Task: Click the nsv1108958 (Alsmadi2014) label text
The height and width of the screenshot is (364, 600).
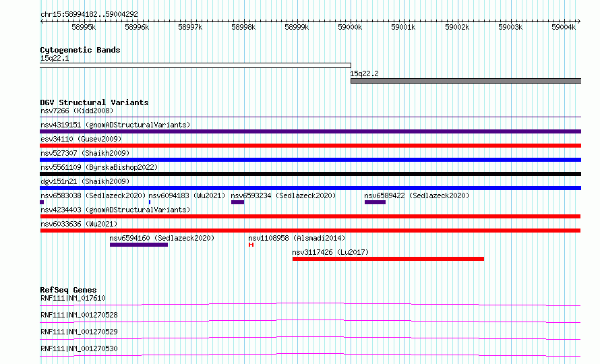Action: [297, 238]
